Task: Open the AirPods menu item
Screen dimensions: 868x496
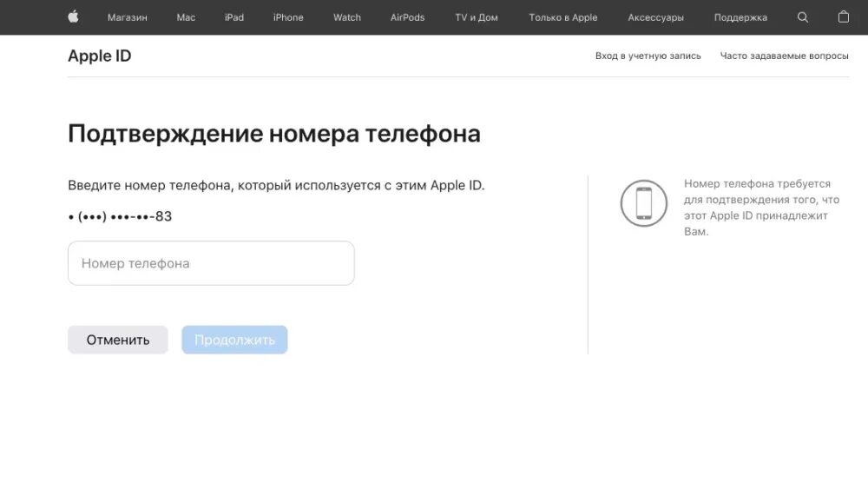Action: (407, 17)
